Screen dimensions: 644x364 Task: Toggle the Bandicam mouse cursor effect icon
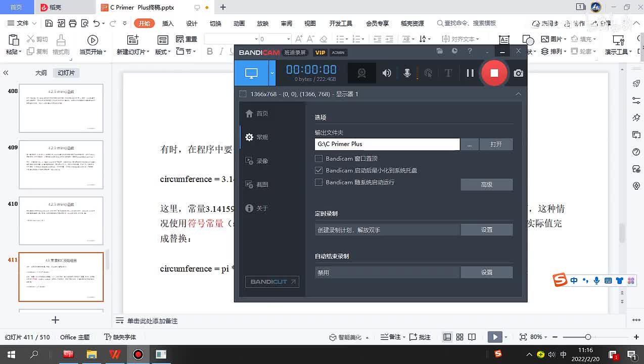[x=428, y=73]
